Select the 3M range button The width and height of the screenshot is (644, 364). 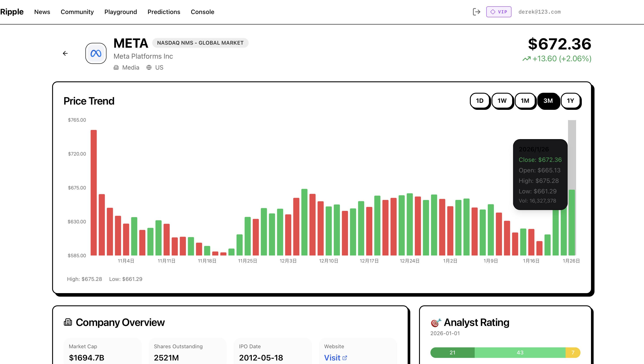pos(548,101)
